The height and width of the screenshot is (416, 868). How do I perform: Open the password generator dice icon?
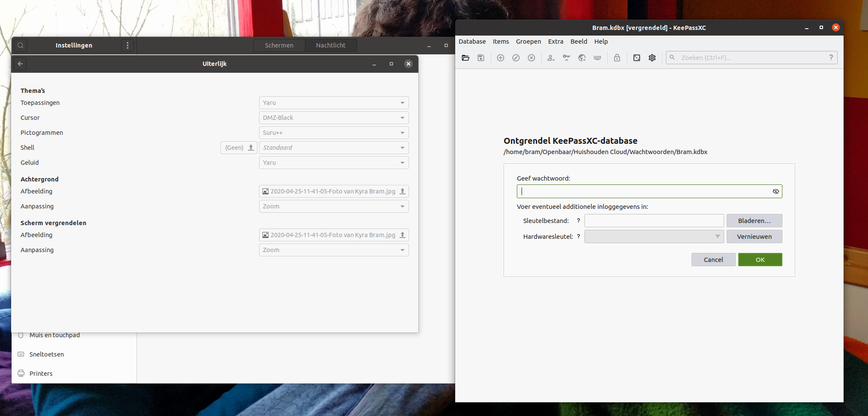(x=637, y=58)
